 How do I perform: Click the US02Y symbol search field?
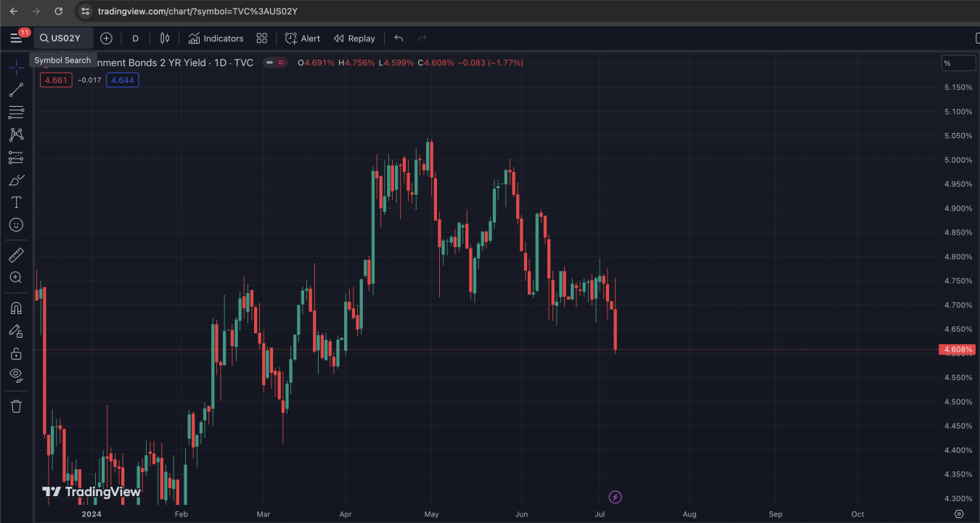click(63, 38)
